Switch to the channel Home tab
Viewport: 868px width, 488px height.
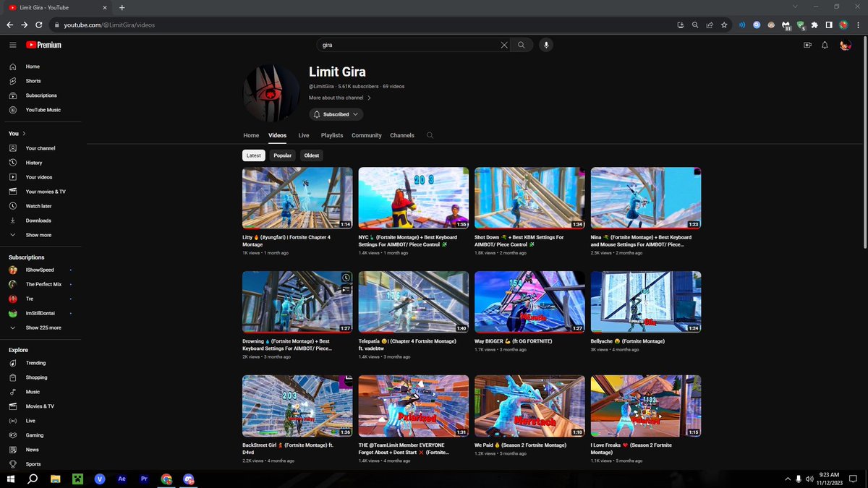coord(251,135)
